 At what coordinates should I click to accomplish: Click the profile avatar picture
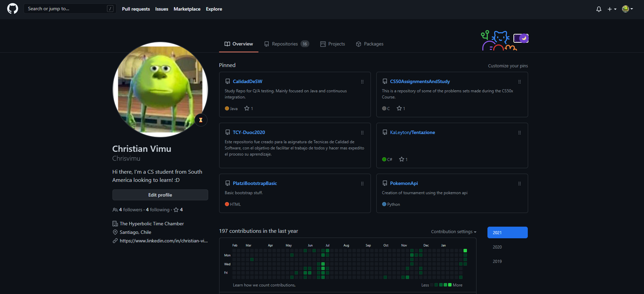pos(160,90)
